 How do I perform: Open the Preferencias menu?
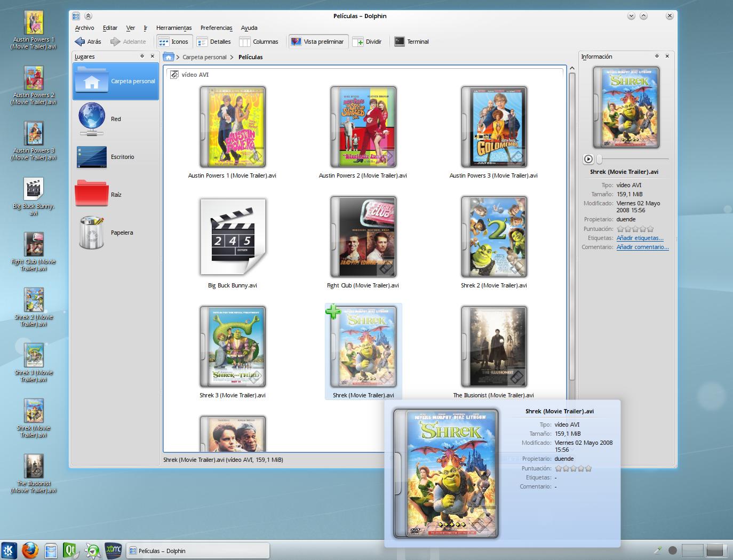pyautogui.click(x=216, y=28)
